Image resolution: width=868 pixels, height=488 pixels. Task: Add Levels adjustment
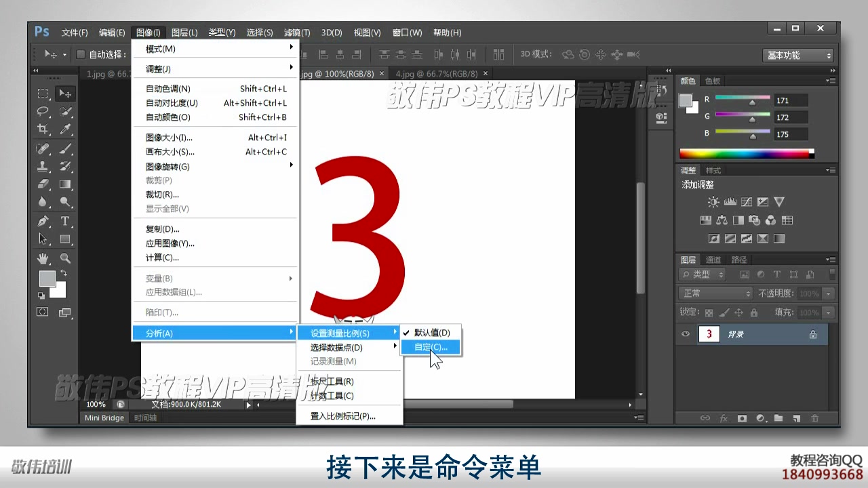(x=730, y=202)
